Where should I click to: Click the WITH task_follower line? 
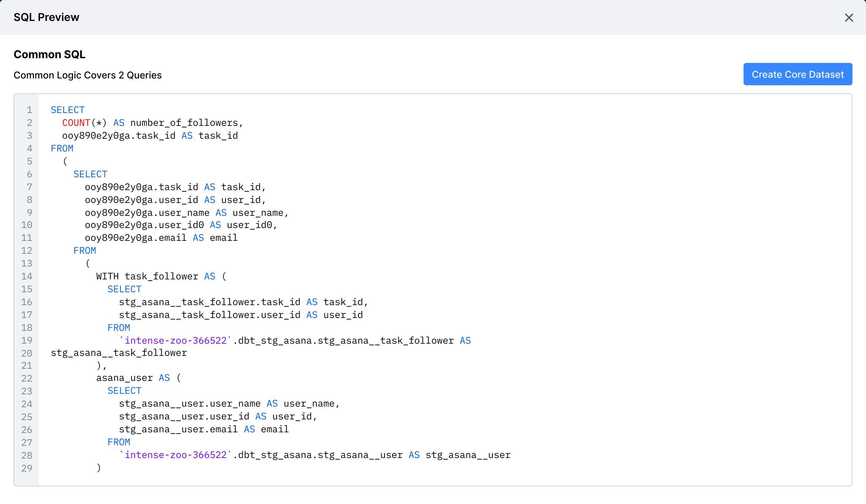coord(147,276)
